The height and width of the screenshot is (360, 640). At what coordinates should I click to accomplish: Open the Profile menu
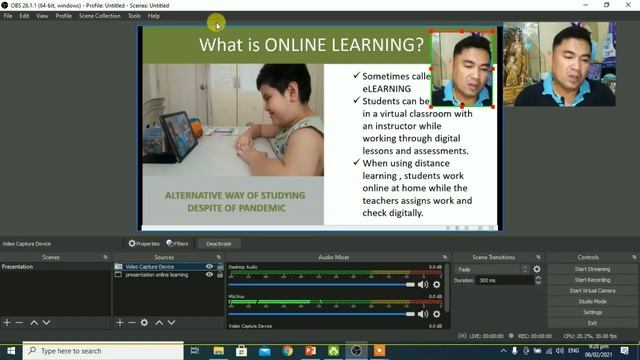64,16
